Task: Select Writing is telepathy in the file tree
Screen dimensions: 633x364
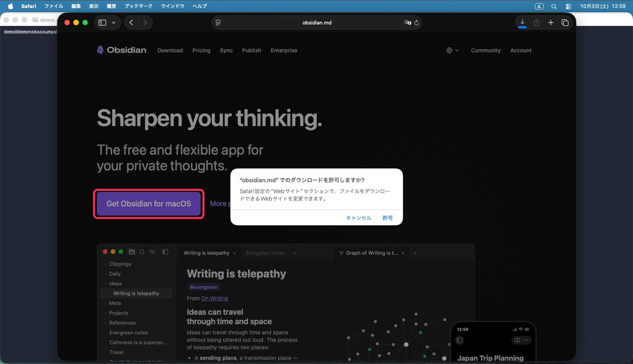Action: coord(136,293)
